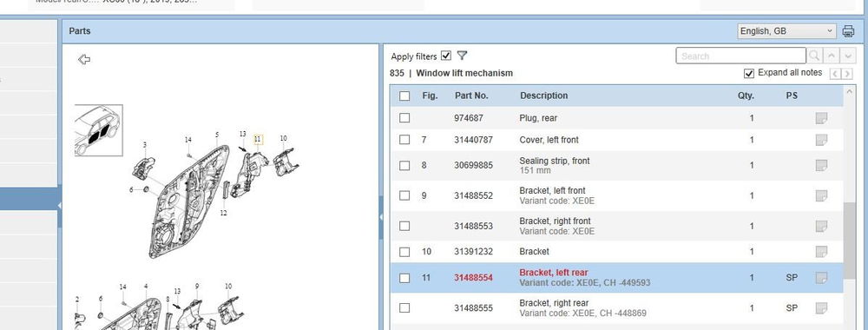This screenshot has width=868, height=330.
Task: Click the search magnifier icon
Action: pos(814,56)
